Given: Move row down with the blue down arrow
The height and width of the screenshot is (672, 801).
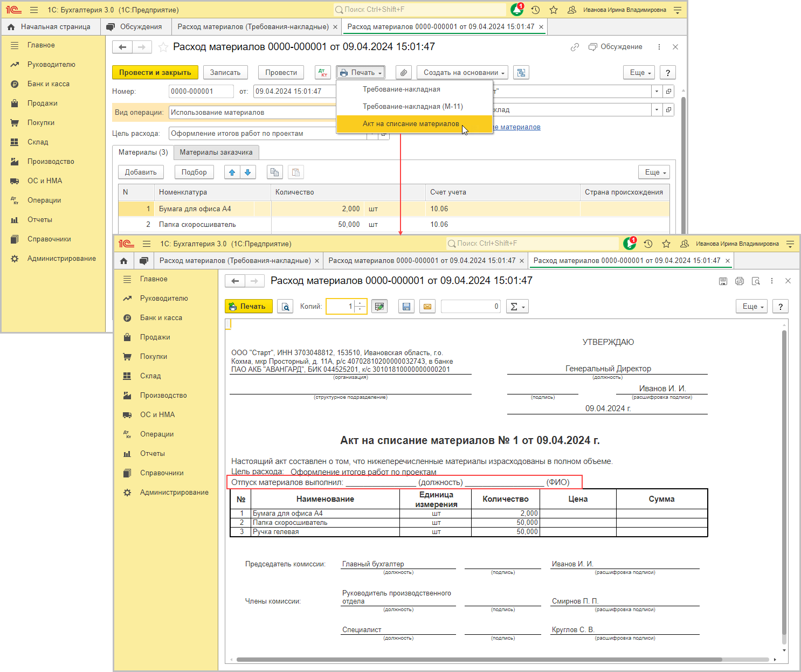Looking at the screenshot, I should tap(248, 172).
